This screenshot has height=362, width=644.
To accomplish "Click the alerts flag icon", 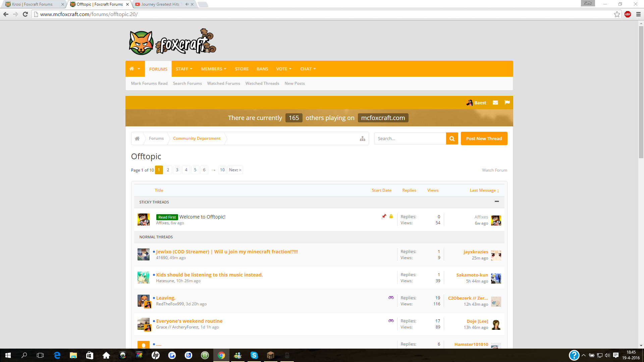I will [x=507, y=103].
